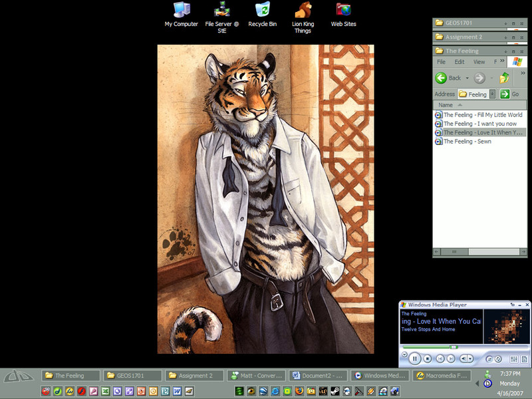Launch Flash from the quick launch bar

(x=81, y=391)
